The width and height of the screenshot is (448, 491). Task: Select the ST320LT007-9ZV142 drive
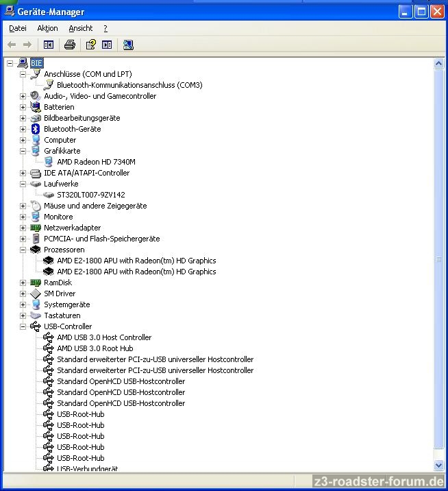90,195
